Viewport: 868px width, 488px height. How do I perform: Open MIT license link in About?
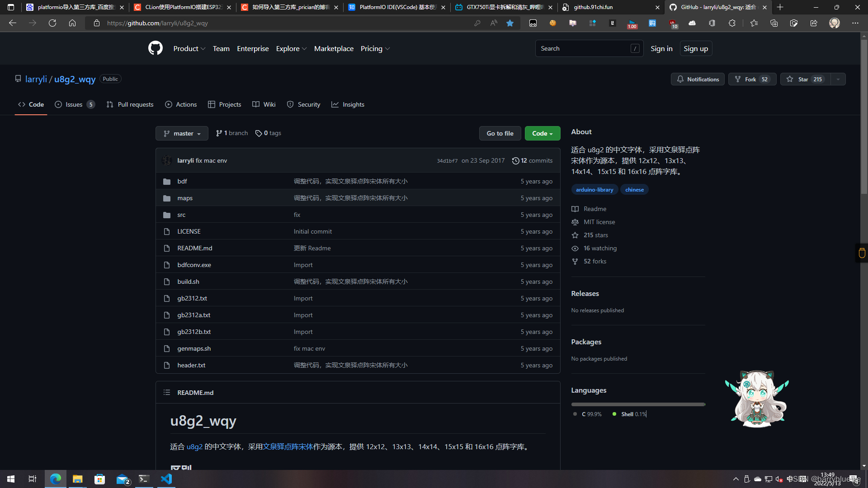coord(599,222)
